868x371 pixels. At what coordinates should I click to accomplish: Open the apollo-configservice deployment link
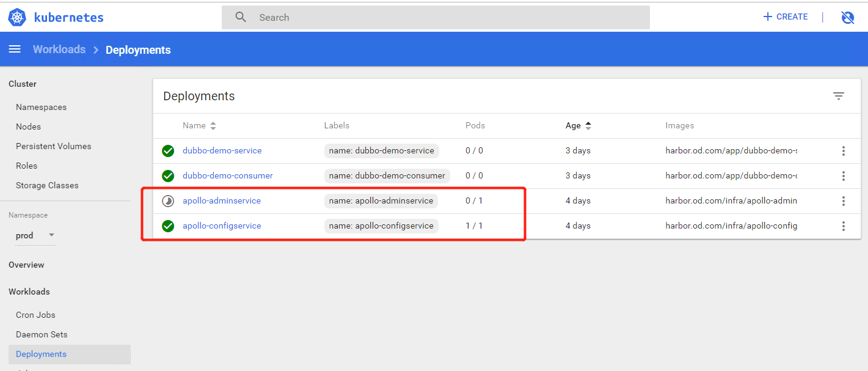pyautogui.click(x=222, y=226)
